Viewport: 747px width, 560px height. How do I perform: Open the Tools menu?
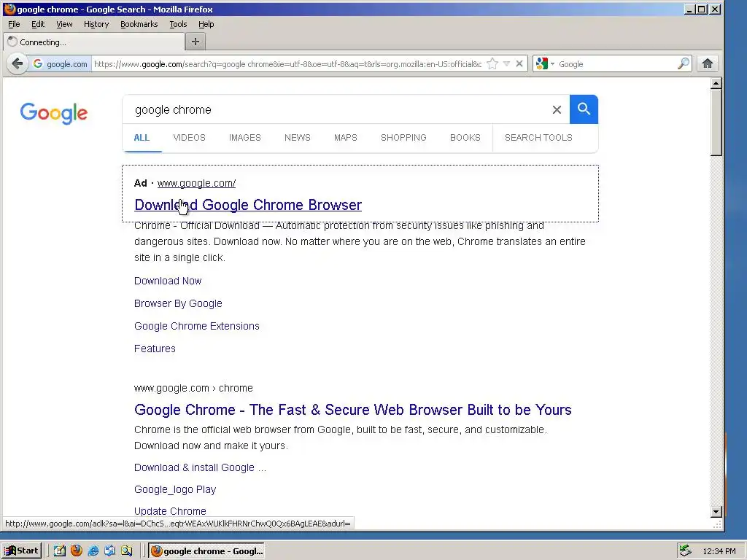[x=178, y=24]
